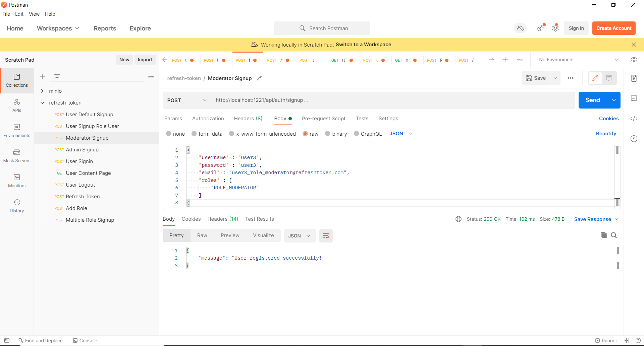Click the request URL input field
The width and height of the screenshot is (644, 346).
393,100
